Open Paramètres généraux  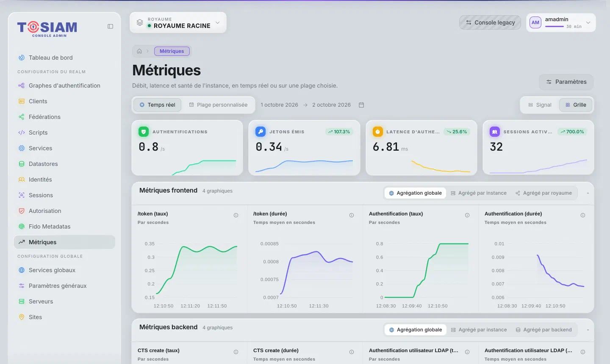click(64, 286)
